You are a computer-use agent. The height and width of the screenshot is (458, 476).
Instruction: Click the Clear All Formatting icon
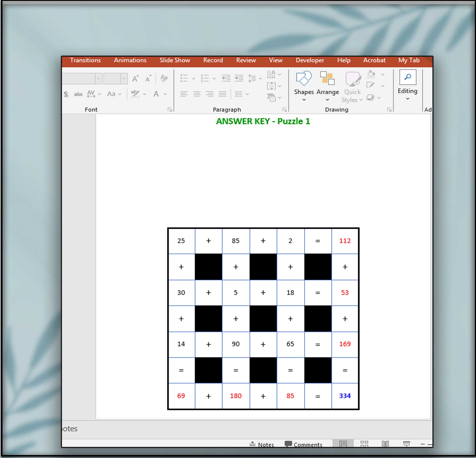(x=164, y=79)
